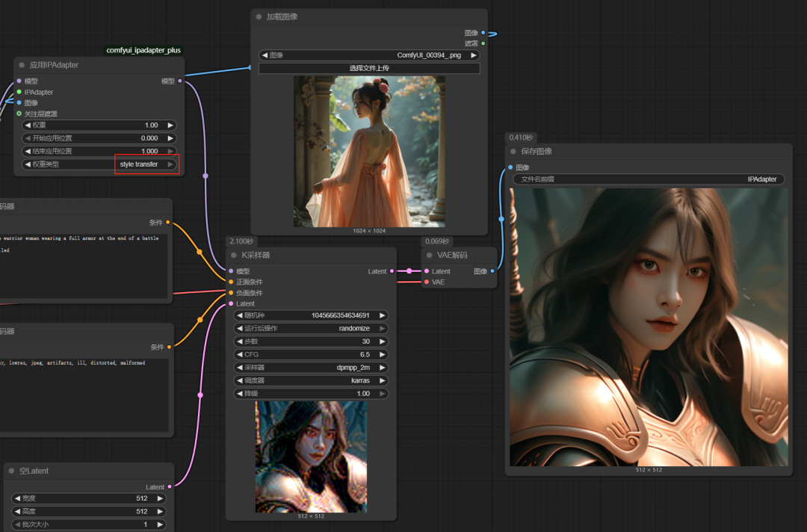Switch to next image file with right arrow
Screen dimensions: 807x532
[474, 55]
